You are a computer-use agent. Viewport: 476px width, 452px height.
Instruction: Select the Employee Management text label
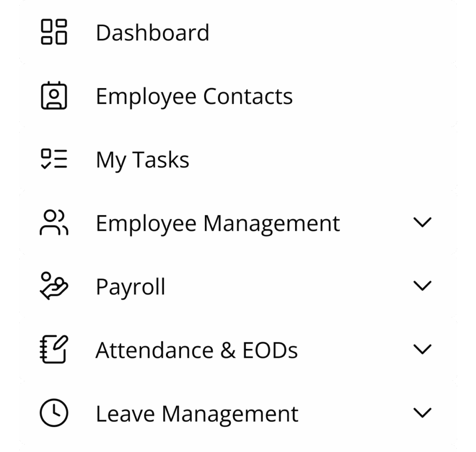[x=218, y=224]
